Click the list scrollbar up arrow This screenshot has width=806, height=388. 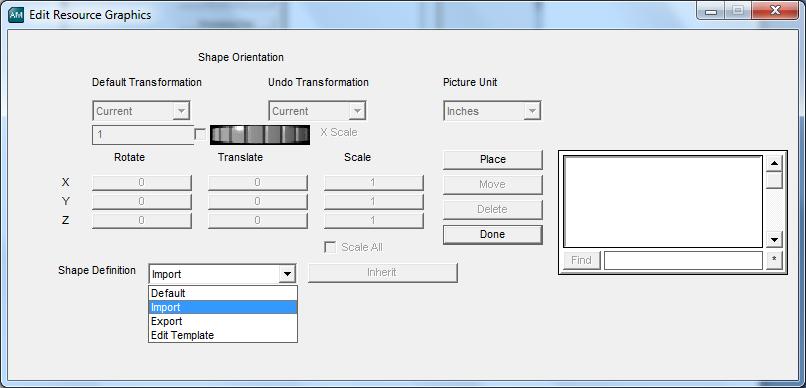point(774,164)
